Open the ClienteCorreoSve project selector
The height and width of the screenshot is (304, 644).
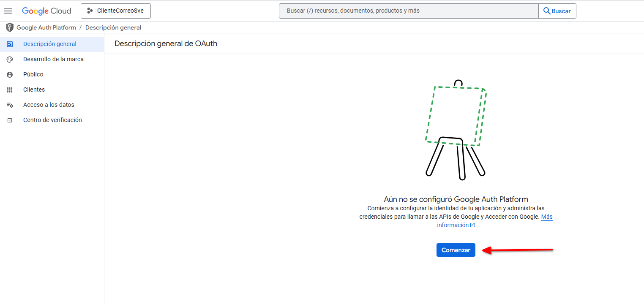coord(115,11)
